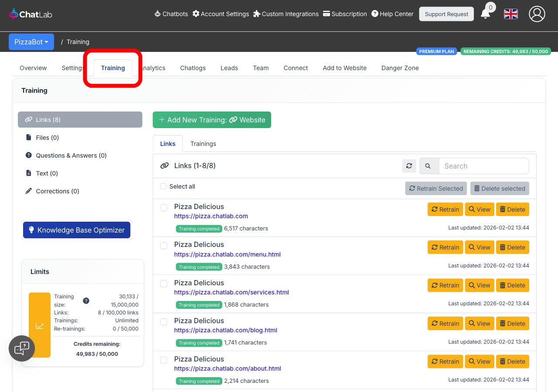Select the checkbox for the blog.html link
The height and width of the screenshot is (392, 558).
tap(163, 322)
